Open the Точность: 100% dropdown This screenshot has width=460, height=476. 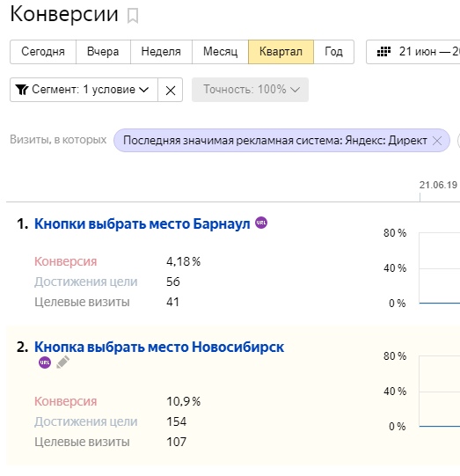(x=250, y=90)
